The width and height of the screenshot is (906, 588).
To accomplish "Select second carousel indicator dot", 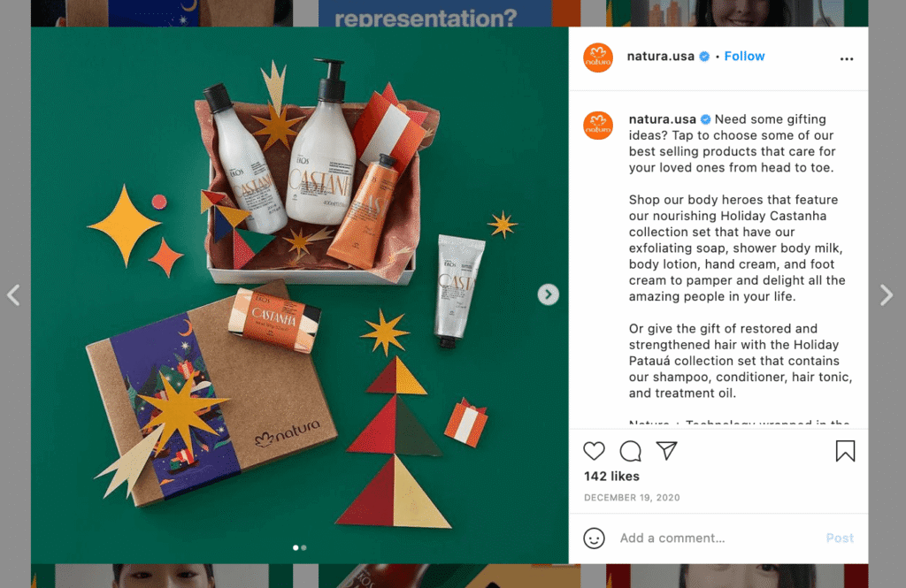I will click(x=304, y=547).
